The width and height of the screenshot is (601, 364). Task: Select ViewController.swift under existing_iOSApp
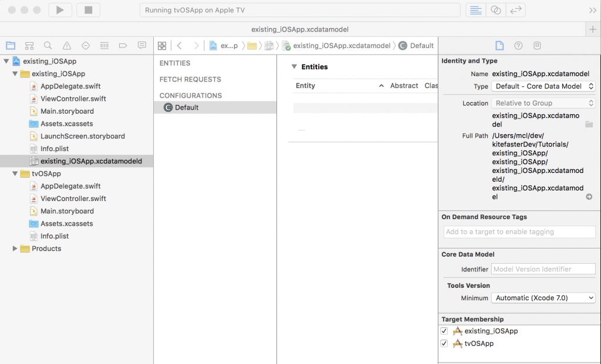[73, 98]
